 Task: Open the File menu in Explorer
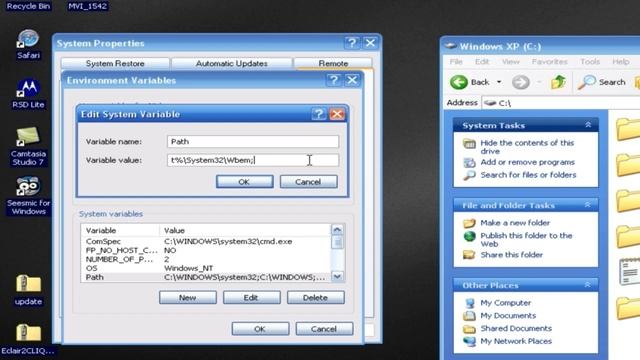click(x=456, y=62)
